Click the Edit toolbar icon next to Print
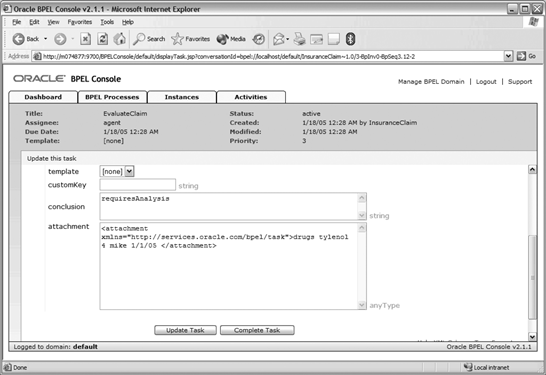This screenshot has height=375, width=546. tap(317, 39)
